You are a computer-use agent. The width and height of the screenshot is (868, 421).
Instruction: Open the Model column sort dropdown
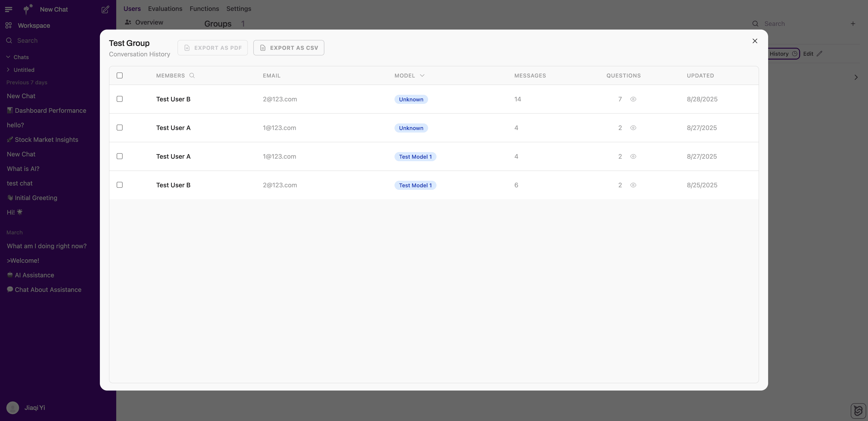(x=422, y=75)
